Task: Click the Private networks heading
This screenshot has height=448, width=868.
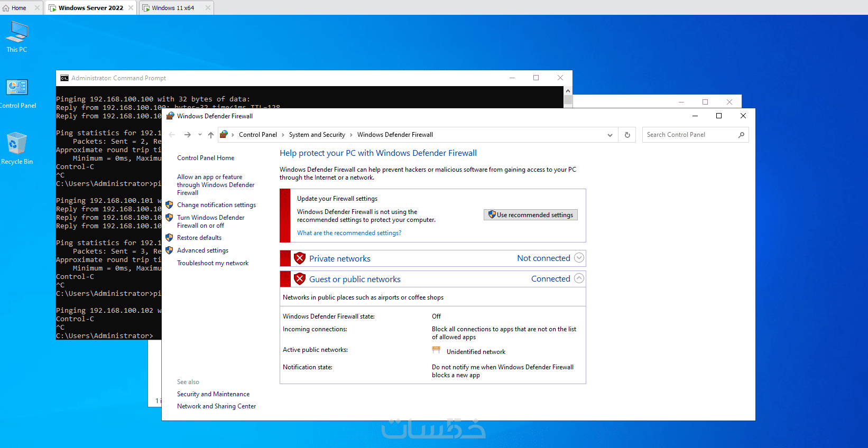Action: coord(340,258)
